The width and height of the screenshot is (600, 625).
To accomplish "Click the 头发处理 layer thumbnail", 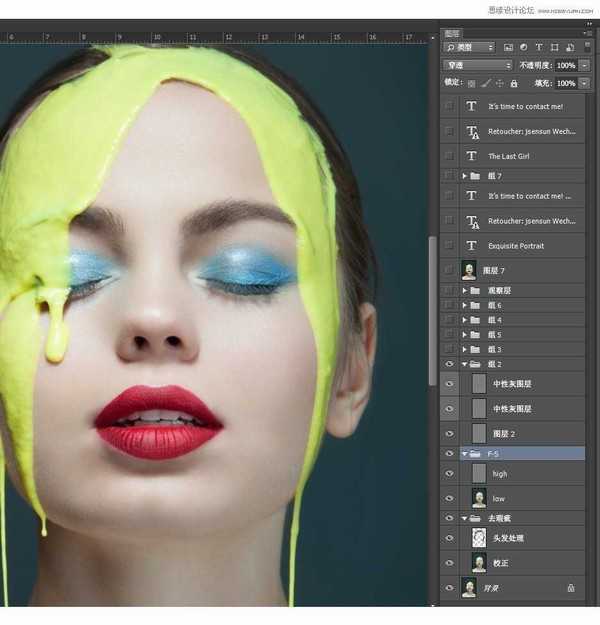I will coord(478,538).
